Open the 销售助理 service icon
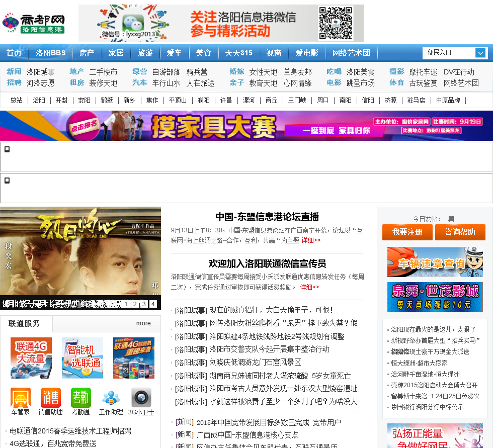 [x=51, y=397]
